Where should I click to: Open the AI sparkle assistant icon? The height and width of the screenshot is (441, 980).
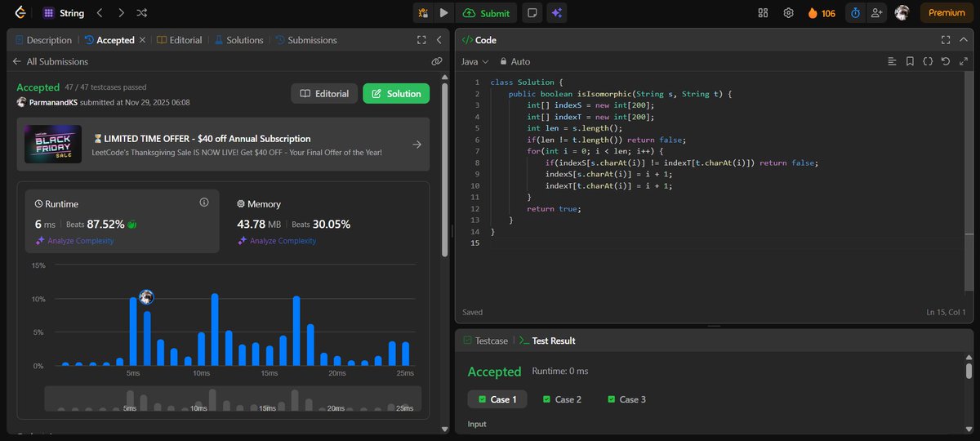557,13
